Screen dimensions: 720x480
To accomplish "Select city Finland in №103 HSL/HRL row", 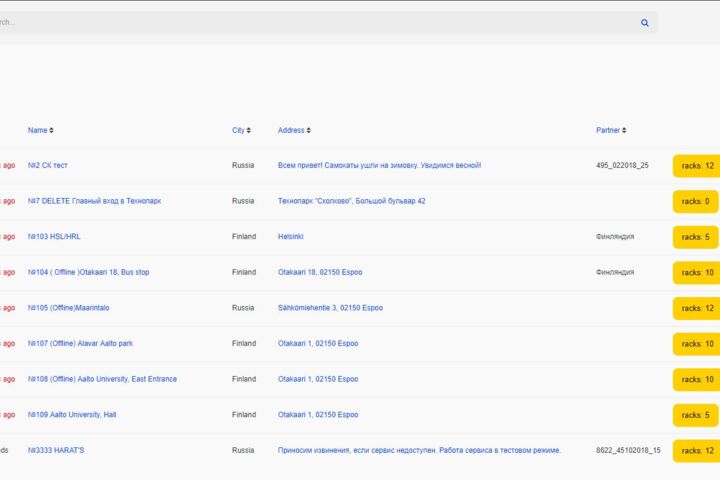I will [x=244, y=237].
